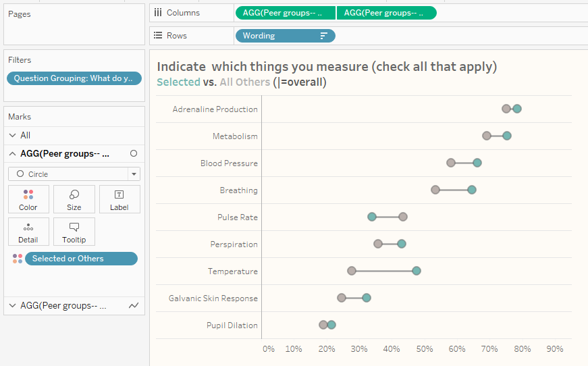Click sort icon on Wording pill

323,36
